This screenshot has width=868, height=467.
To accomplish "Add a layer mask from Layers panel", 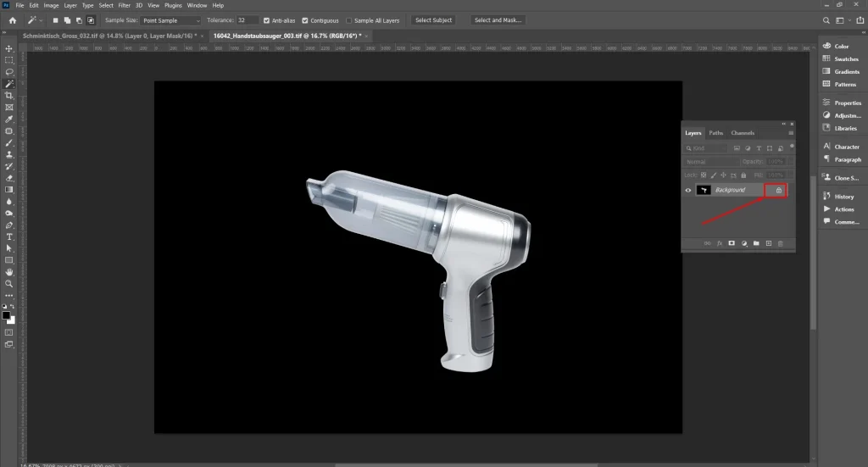I will click(x=731, y=243).
